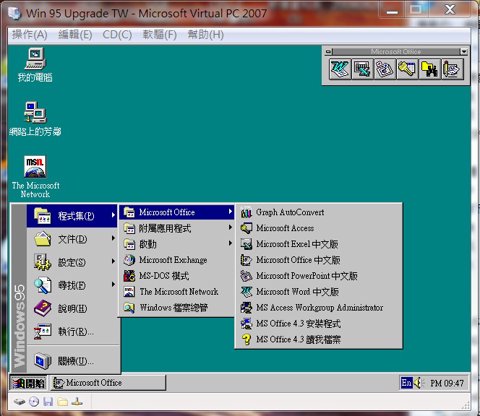480x416 pixels.
Task: Click the floppy disk status icon in Virtual PC
Action: (x=48, y=402)
